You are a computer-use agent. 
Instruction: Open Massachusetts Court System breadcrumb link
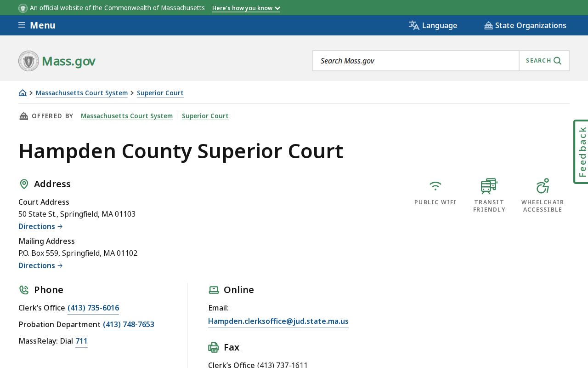pyautogui.click(x=82, y=93)
